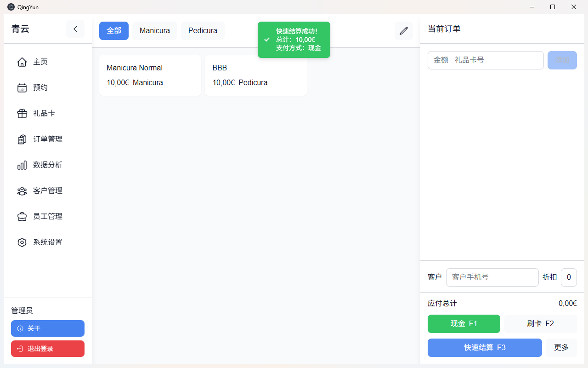
Task: Click the logout icon on 退出登录 button
Action: click(20, 349)
